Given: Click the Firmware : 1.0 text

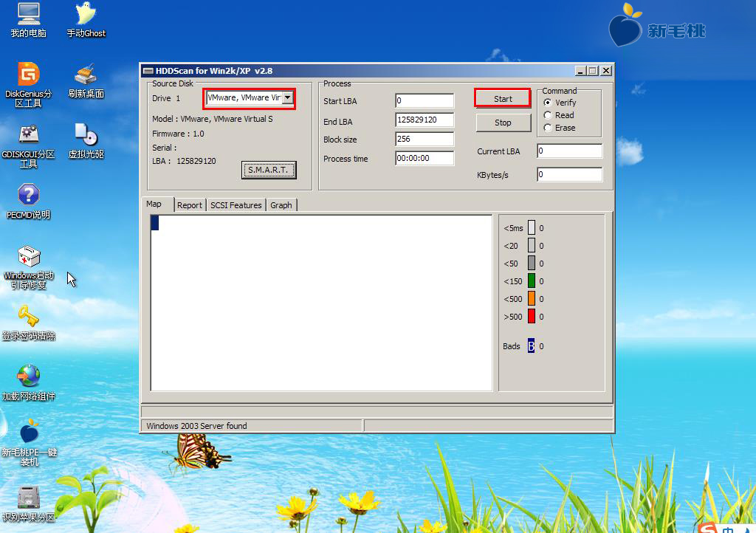Looking at the screenshot, I should (x=178, y=134).
